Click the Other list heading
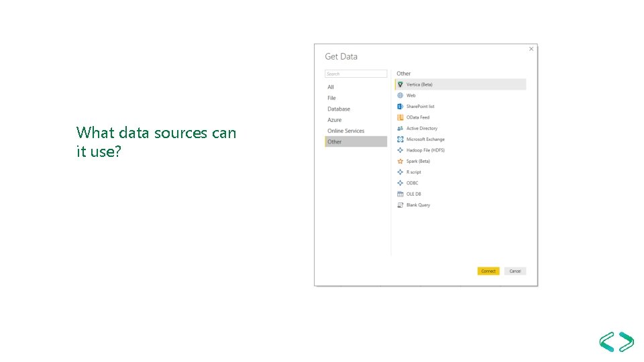This screenshot has height=362, width=644. 403,74
